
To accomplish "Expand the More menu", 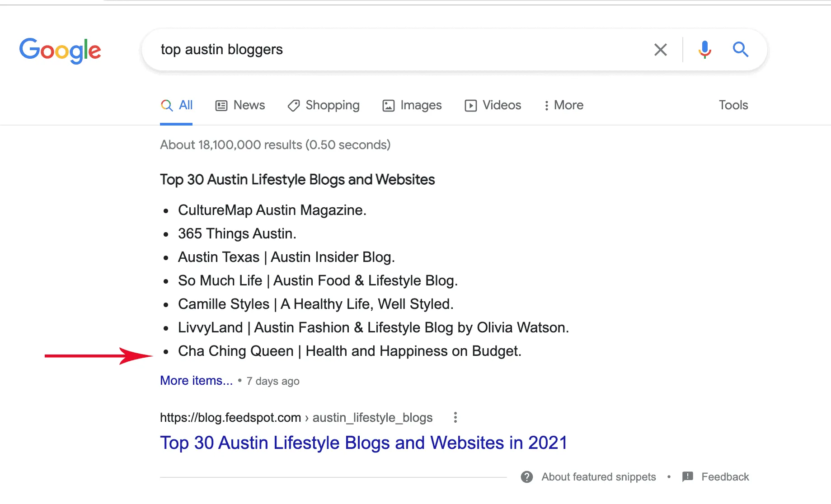I will pos(563,105).
